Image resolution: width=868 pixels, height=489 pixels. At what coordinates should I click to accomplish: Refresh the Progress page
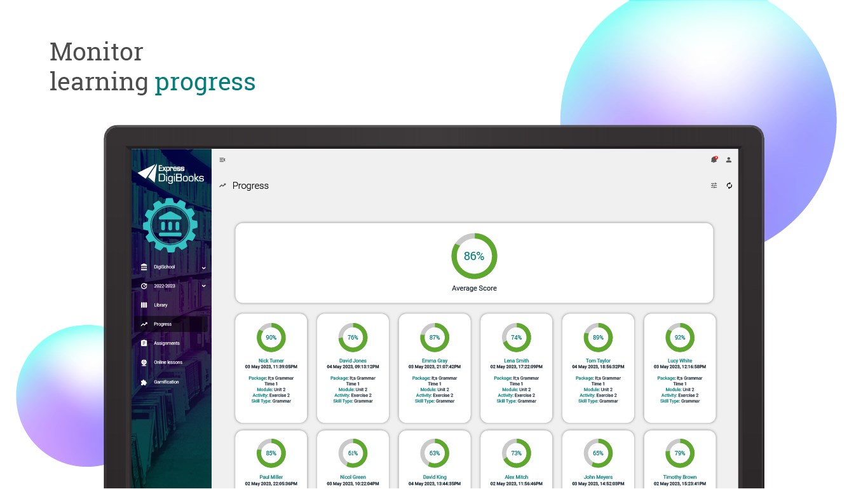point(729,186)
